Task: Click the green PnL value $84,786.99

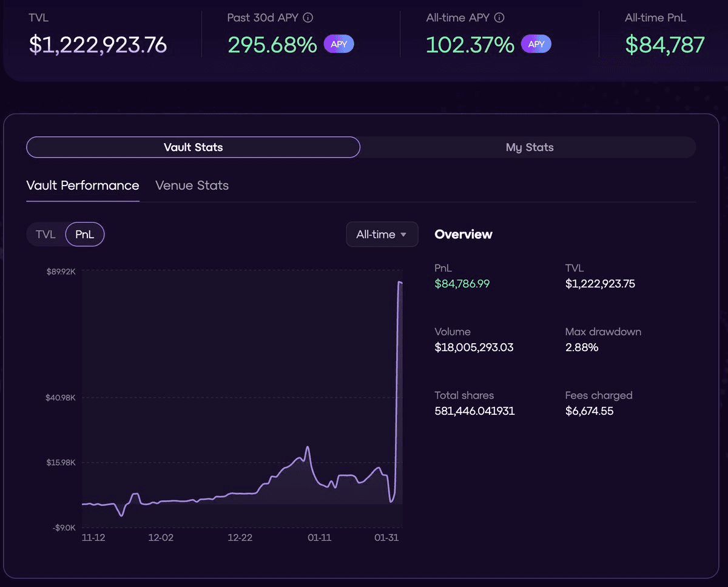Action: click(x=462, y=284)
